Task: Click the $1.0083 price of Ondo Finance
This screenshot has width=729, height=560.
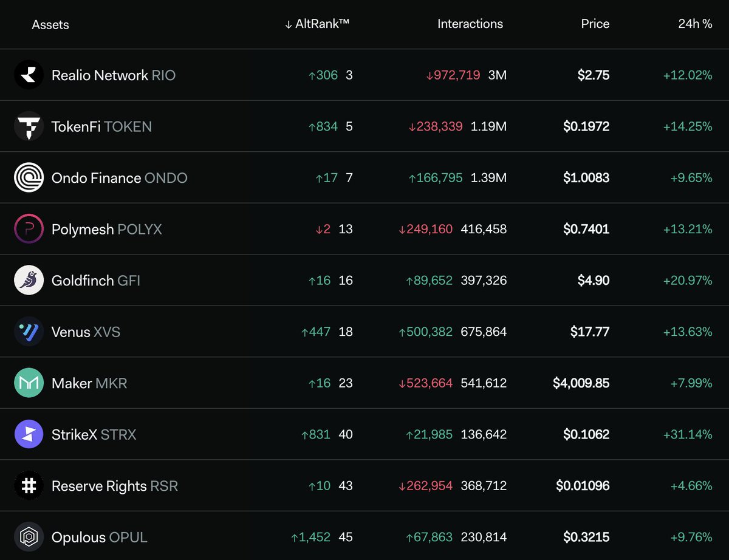Action: [x=586, y=178]
